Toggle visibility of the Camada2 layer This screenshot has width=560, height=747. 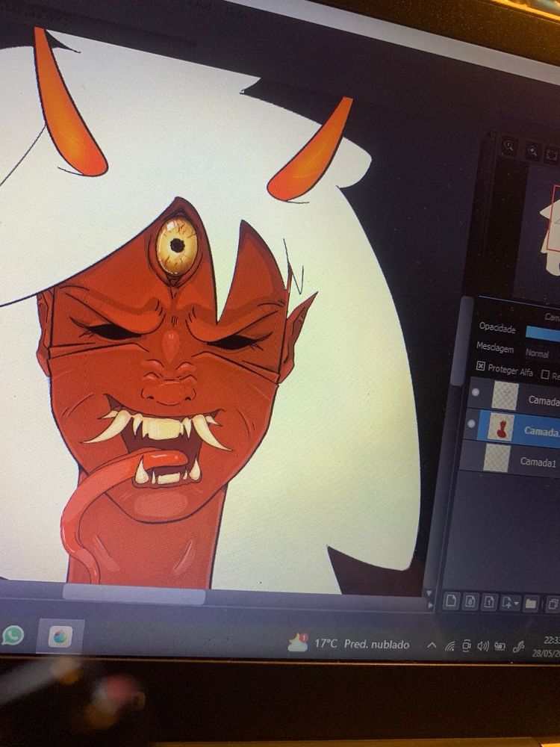coord(471,423)
